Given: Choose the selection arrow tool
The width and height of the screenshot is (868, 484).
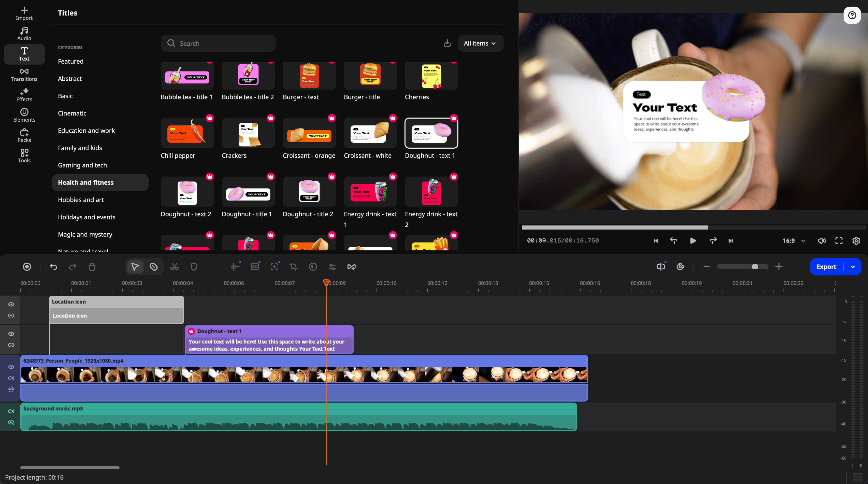Looking at the screenshot, I should click(135, 267).
